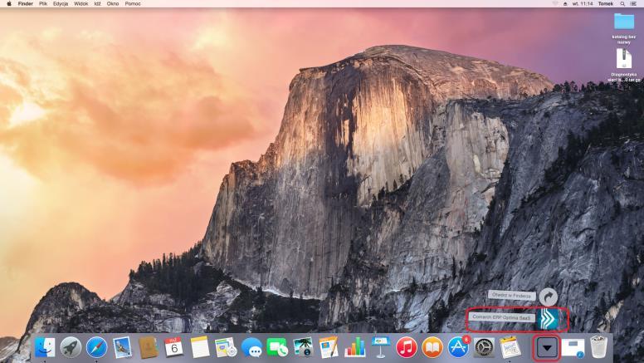
Task: Launch Launchpad rocket icon in Dock
Action: pos(71,347)
